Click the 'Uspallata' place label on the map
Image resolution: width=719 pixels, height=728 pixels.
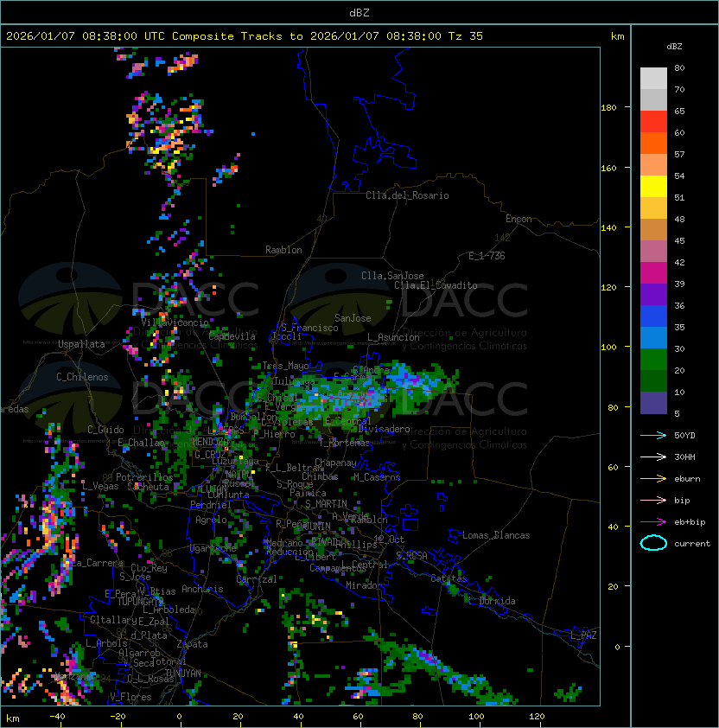tap(82, 344)
